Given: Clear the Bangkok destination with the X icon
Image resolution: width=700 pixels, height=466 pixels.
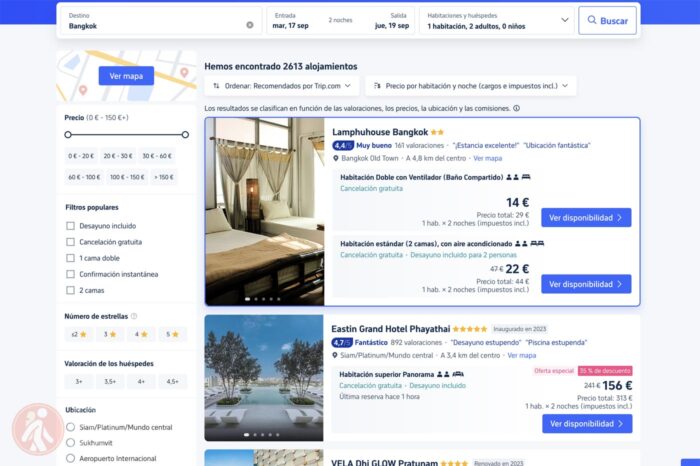Looking at the screenshot, I should pyautogui.click(x=250, y=25).
